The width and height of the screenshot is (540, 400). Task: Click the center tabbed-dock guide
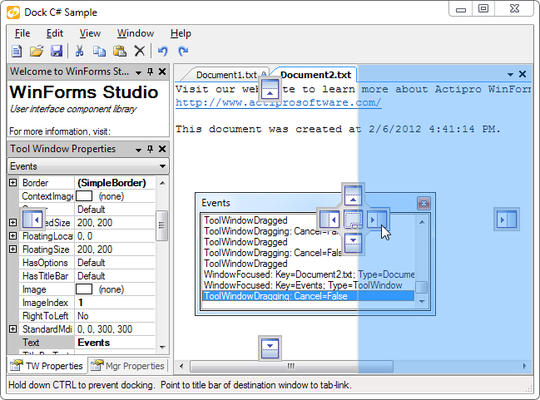pyautogui.click(x=353, y=219)
